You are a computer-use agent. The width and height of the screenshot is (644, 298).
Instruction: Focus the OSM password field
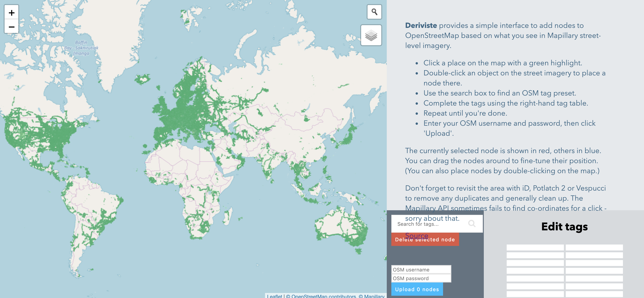coord(421,278)
